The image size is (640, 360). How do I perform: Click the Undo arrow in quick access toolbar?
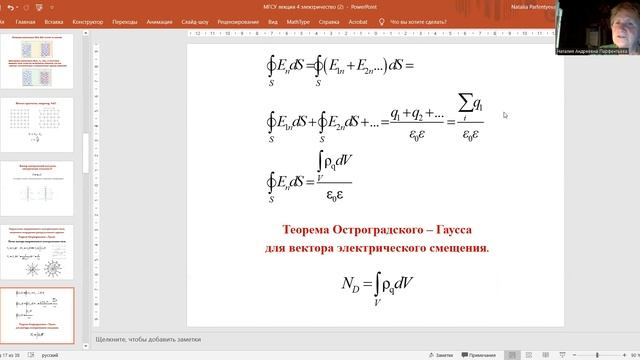(x=11, y=7)
